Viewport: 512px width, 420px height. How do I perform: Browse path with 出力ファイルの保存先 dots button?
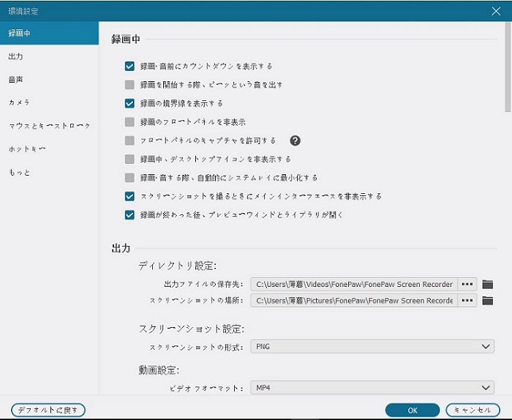[x=467, y=284]
